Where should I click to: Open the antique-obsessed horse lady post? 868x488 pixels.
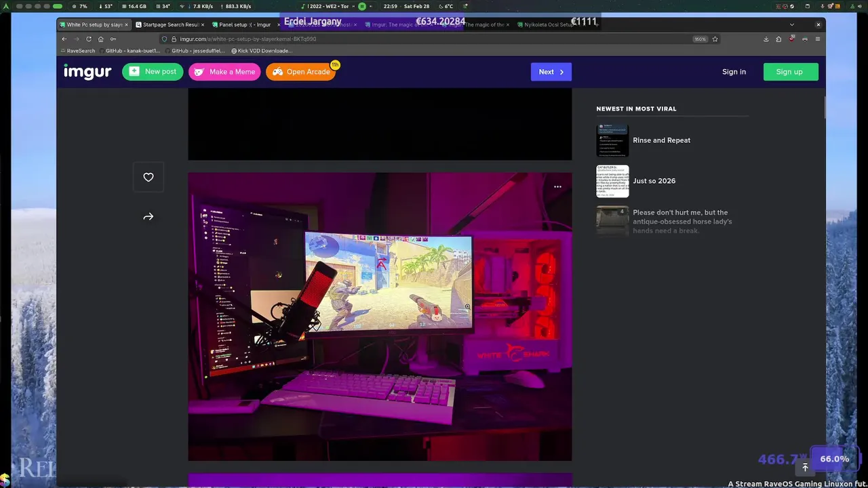682,222
